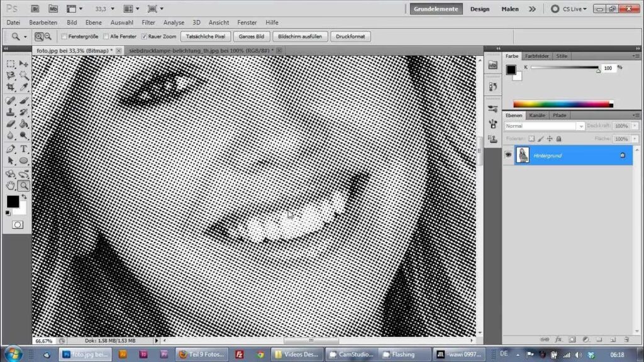The image size is (644, 362).
Task: Uncheck the Rauer Zoom checkbox
Action: coord(145,36)
